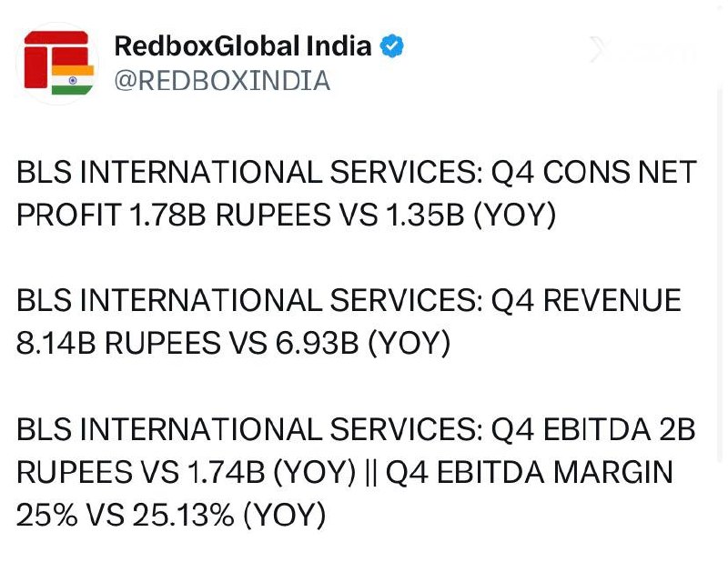
Task: Click the Q4 EBITDA MARGIN text
Action: click(x=530, y=473)
